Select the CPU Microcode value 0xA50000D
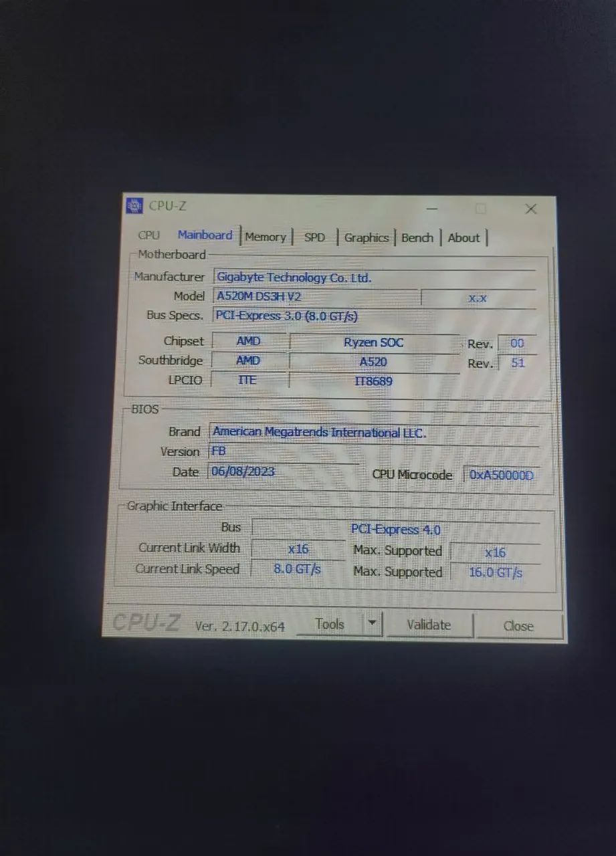Image resolution: width=616 pixels, height=856 pixels. 500,475
